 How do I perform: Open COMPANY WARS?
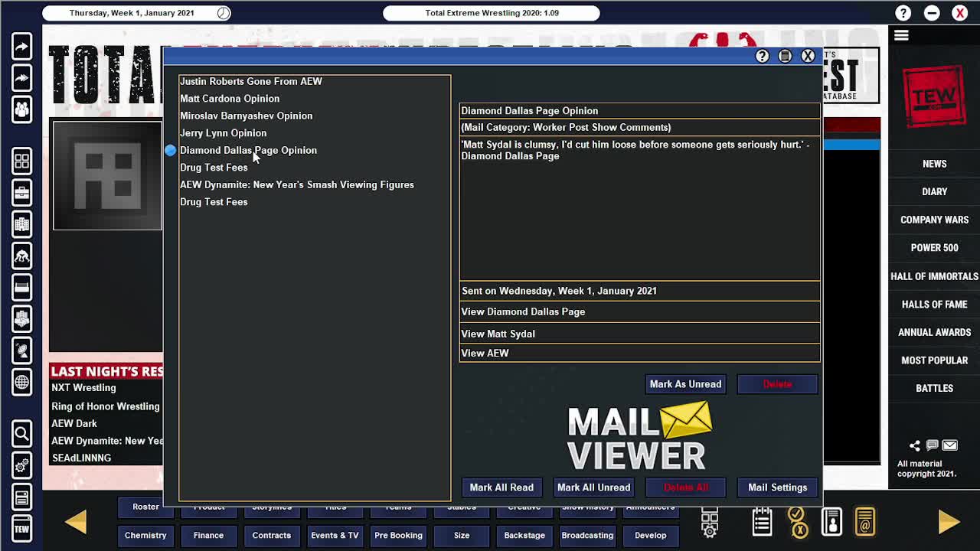coord(934,220)
